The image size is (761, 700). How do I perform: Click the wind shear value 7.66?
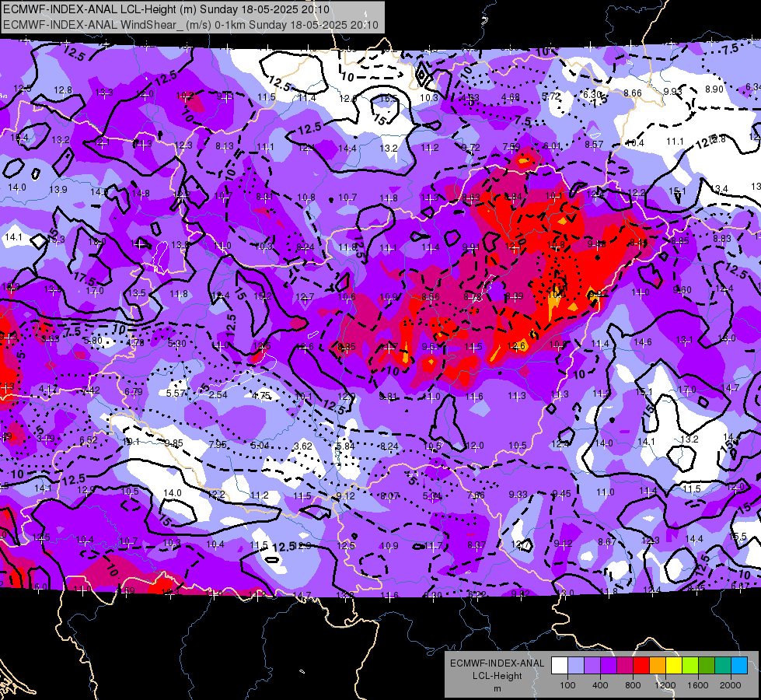476,495
